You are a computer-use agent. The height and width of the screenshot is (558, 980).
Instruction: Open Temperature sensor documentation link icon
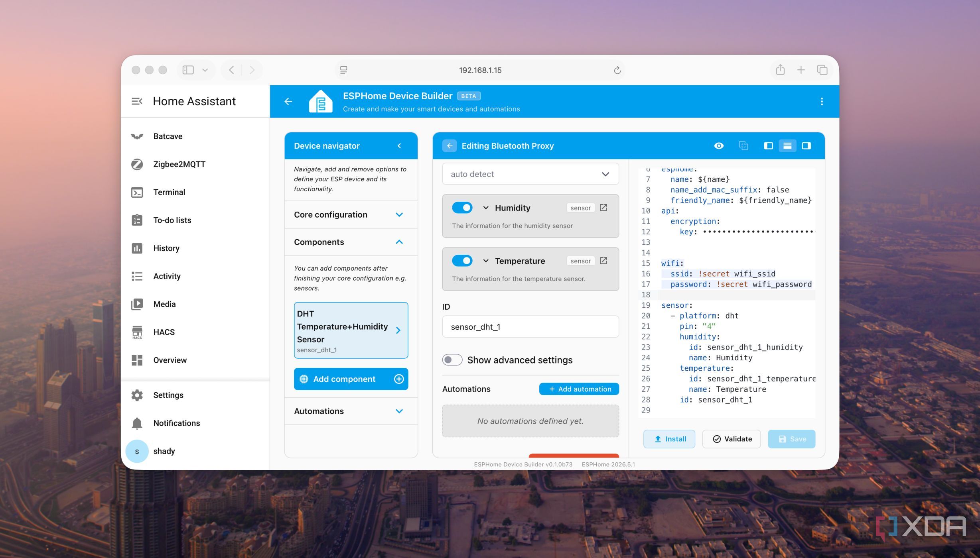click(x=603, y=261)
